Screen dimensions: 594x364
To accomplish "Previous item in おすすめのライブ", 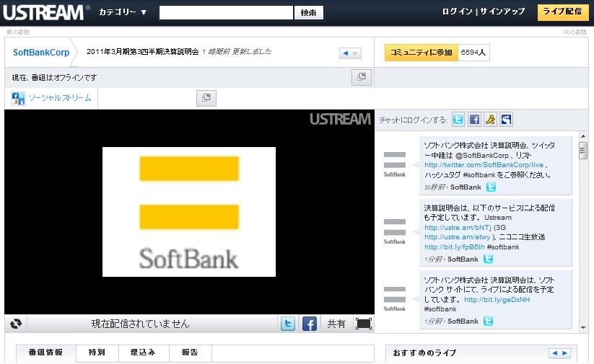I will 554,353.
